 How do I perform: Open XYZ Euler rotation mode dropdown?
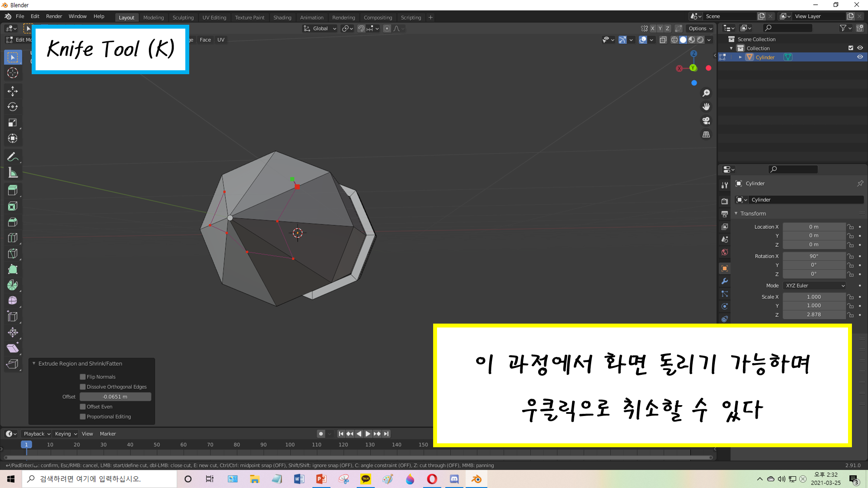815,286
